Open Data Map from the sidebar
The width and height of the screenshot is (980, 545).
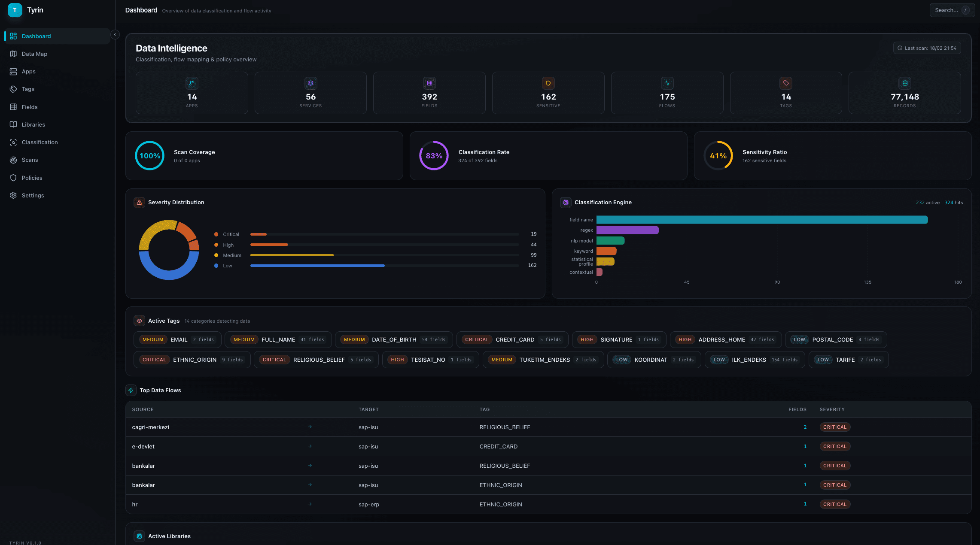(34, 54)
